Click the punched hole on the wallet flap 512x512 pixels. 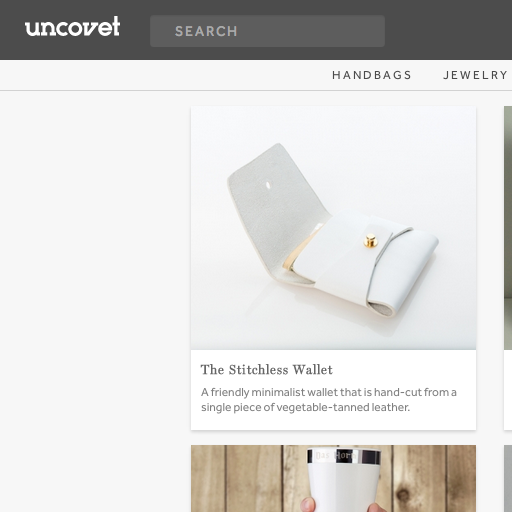pyautogui.click(x=268, y=184)
